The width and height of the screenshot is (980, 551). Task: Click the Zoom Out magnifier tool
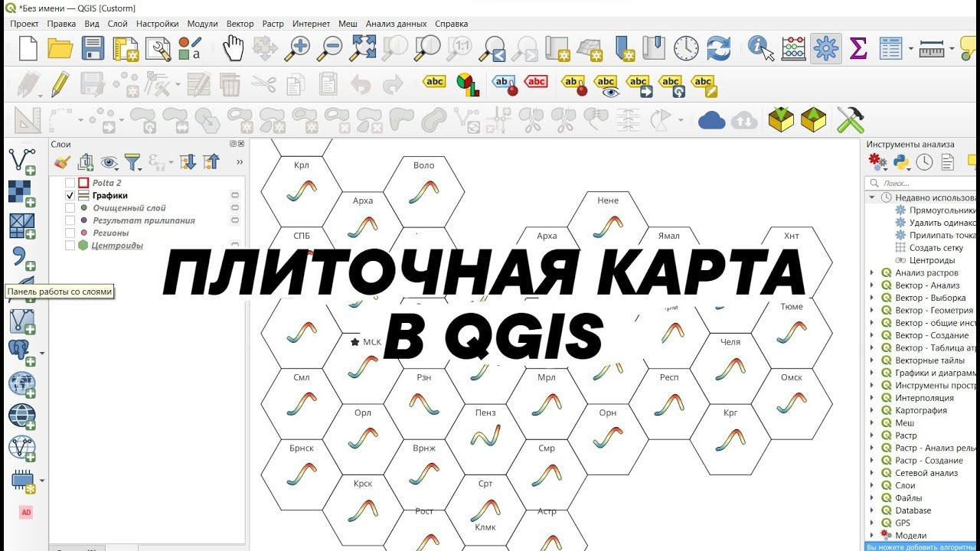pyautogui.click(x=329, y=49)
